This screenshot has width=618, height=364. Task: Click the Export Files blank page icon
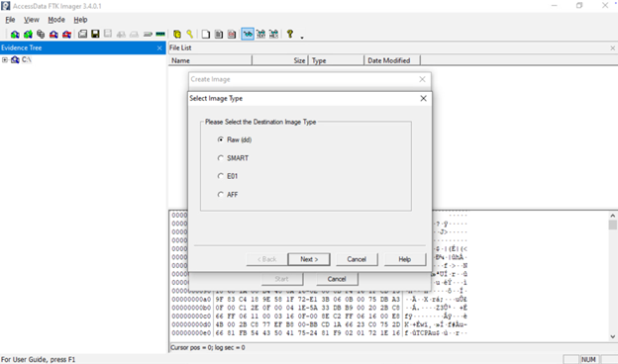[x=206, y=35]
